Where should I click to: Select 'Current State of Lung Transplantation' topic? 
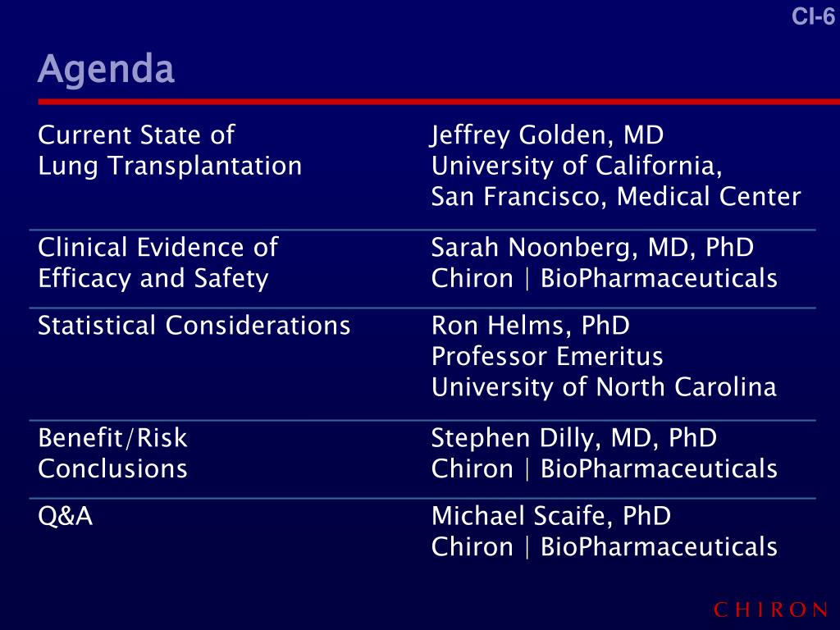tap(170, 151)
